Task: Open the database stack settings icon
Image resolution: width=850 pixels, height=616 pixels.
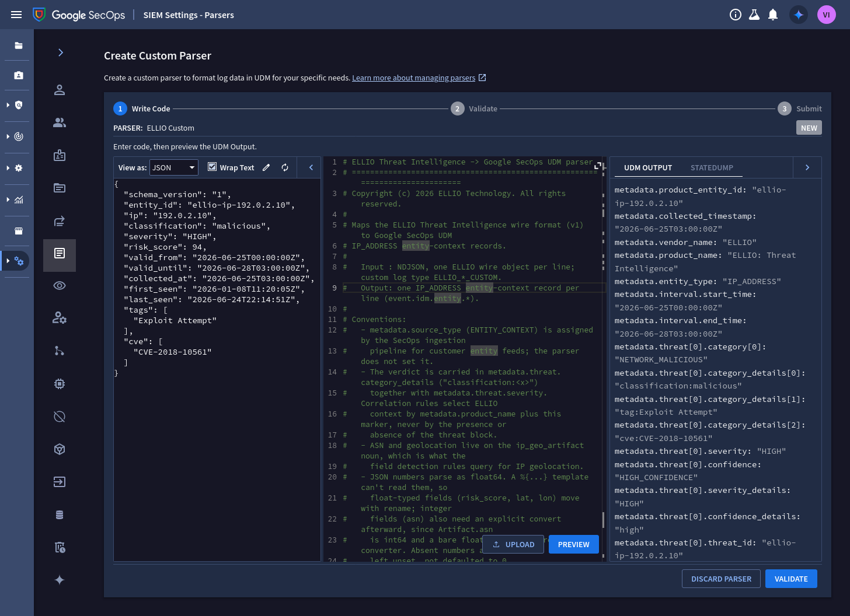Action: [x=60, y=514]
